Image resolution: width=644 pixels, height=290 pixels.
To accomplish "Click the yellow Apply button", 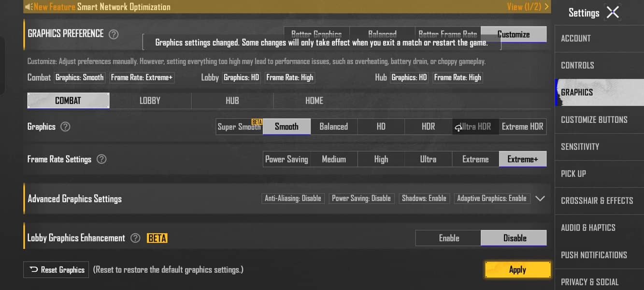I will coord(517,270).
